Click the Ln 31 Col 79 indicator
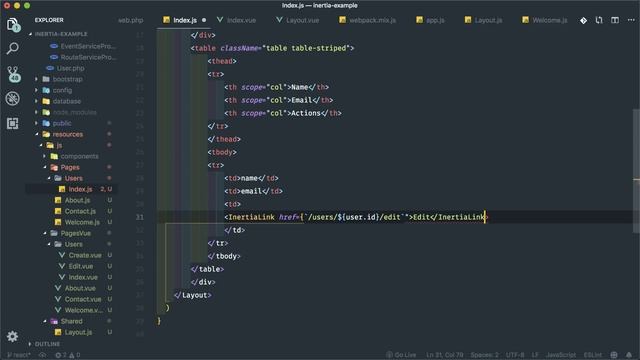The image size is (640, 360). tap(444, 355)
